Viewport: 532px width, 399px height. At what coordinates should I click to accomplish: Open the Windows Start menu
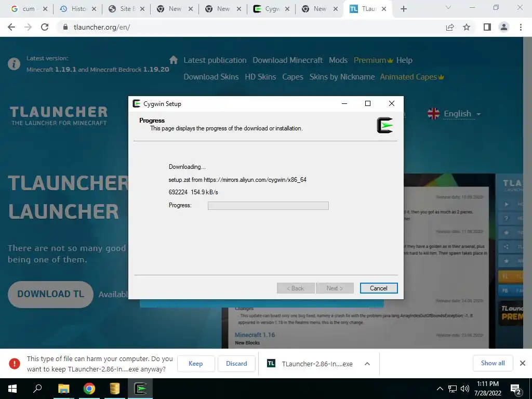pyautogui.click(x=12, y=389)
